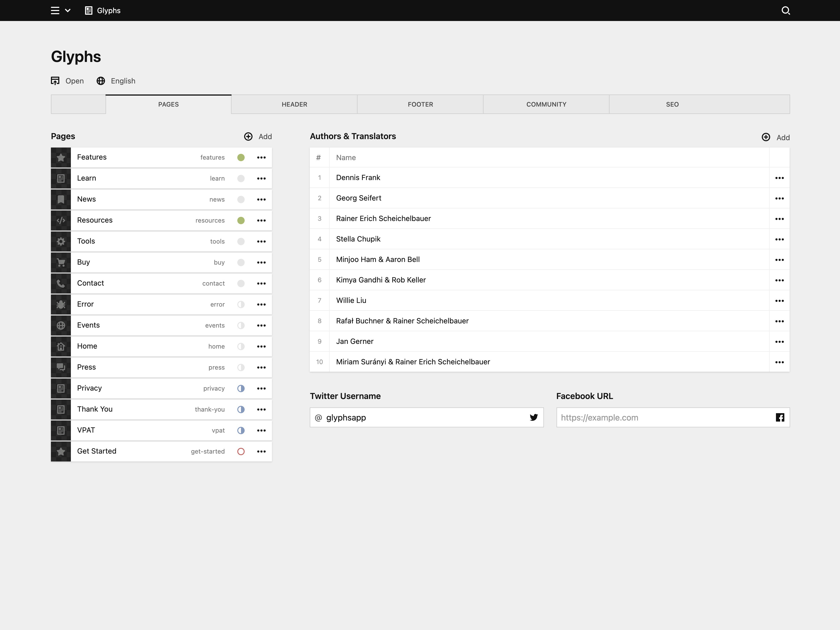This screenshot has height=630, width=840.
Task: Click the Features page star icon
Action: click(61, 157)
